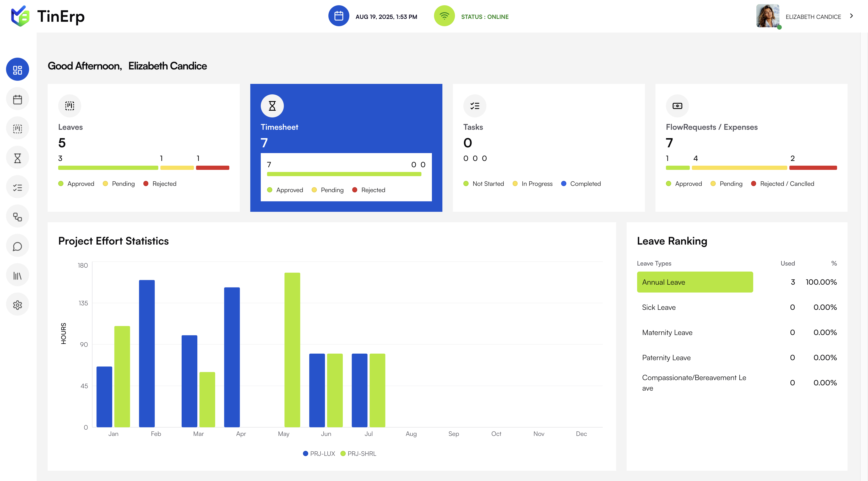Open the timesheet hourglass icon in sidebar
The height and width of the screenshot is (481, 868).
coord(18,158)
